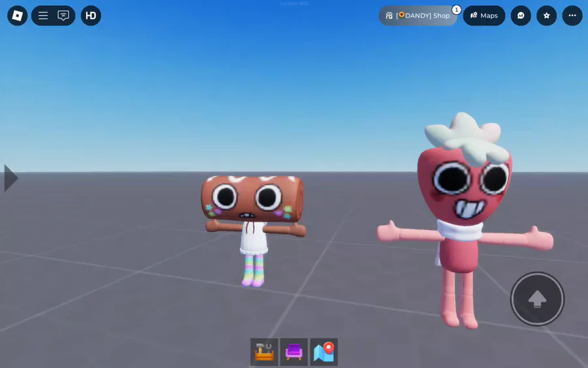Open the [DANDY] Shop button

click(x=417, y=16)
